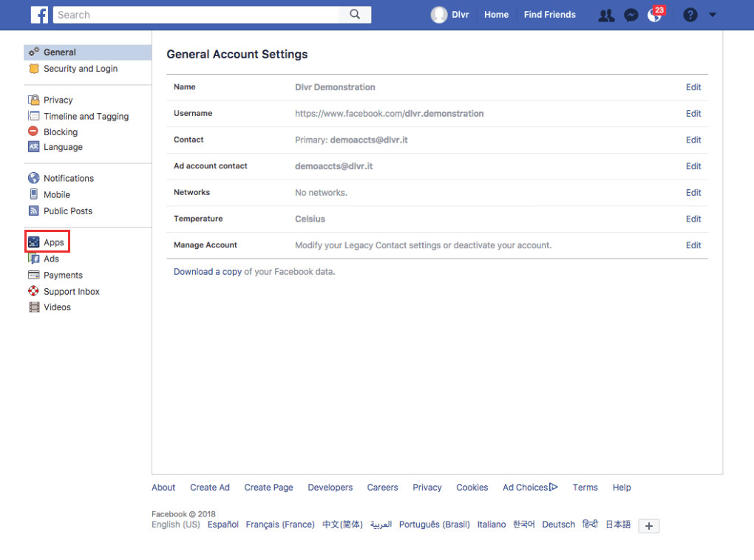Click the Timeline and Tagging icon

(34, 116)
